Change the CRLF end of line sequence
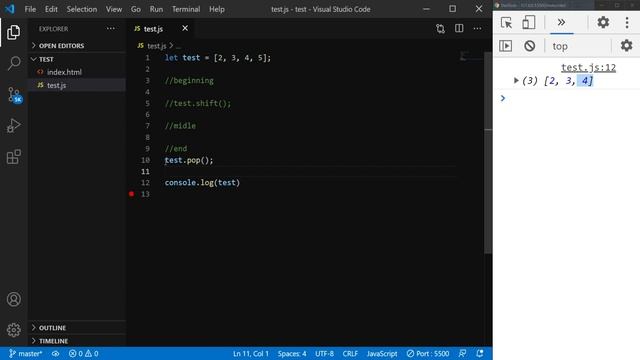 (350, 353)
